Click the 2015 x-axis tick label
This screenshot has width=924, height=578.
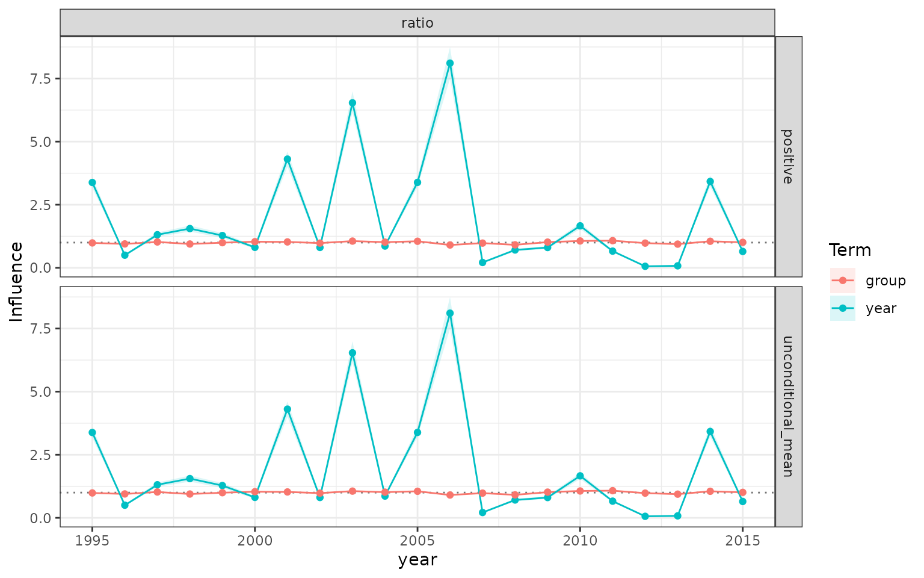[742, 541]
